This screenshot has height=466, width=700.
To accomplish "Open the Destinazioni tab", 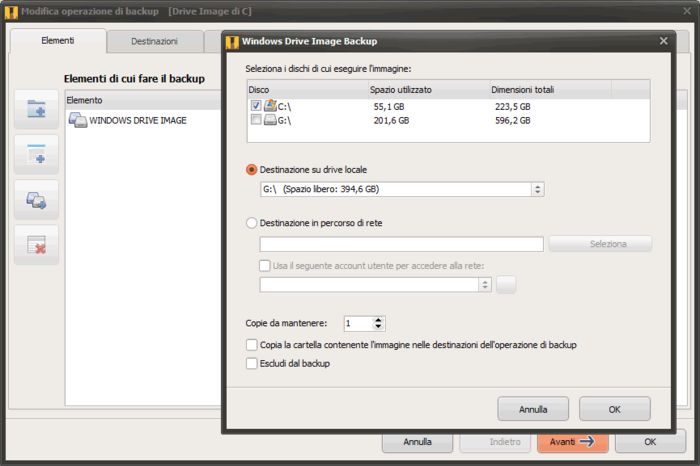I will [154, 41].
